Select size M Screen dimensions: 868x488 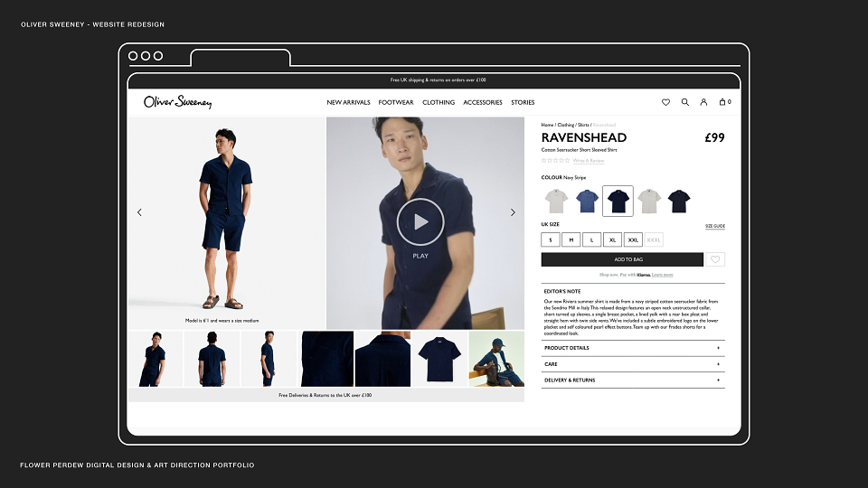pyautogui.click(x=571, y=240)
